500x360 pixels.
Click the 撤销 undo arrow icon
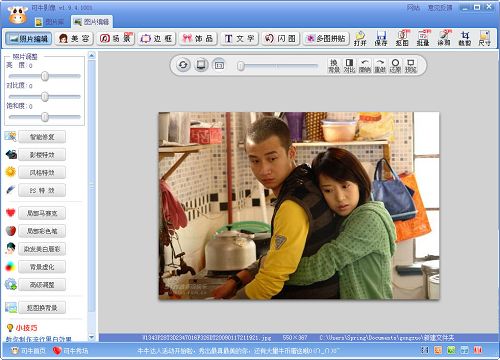tap(365, 65)
